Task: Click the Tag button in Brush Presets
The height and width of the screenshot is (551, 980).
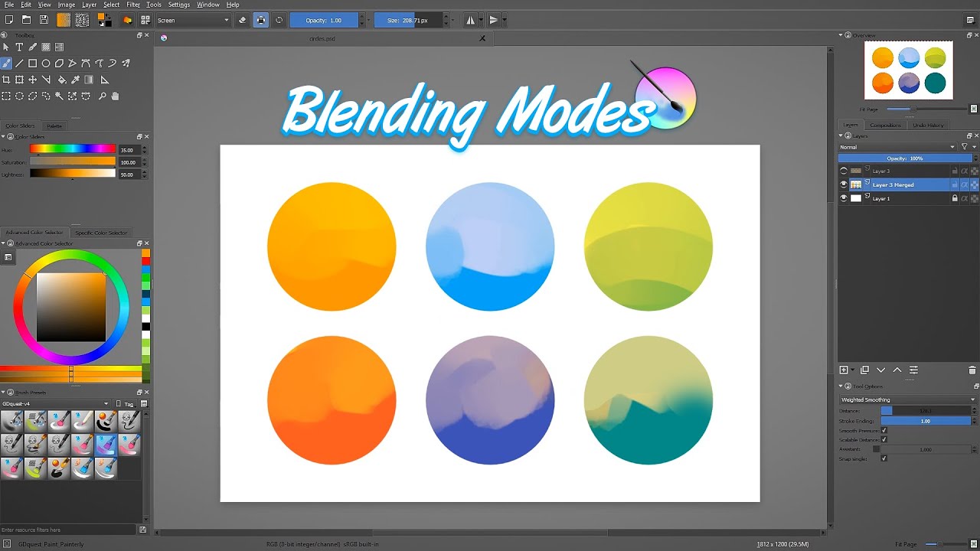Action: pyautogui.click(x=126, y=403)
